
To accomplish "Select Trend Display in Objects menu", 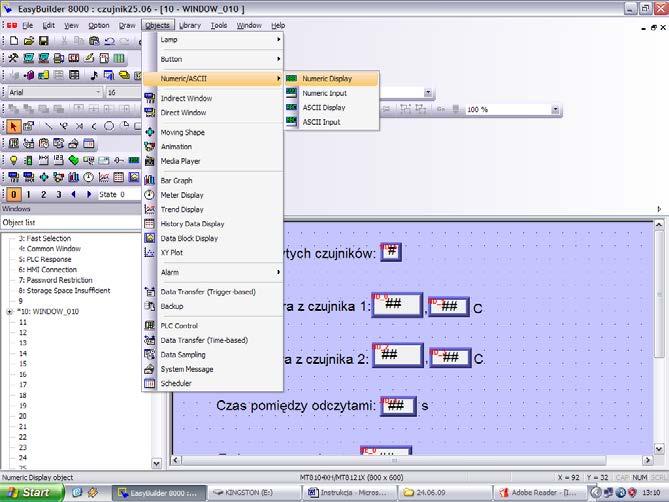I will pyautogui.click(x=213, y=209).
